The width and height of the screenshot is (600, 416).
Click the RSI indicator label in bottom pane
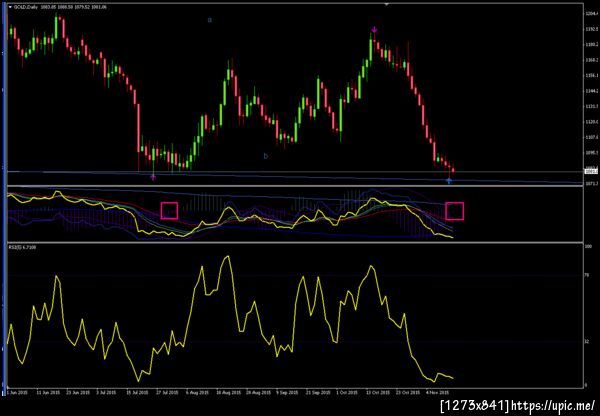[23, 248]
